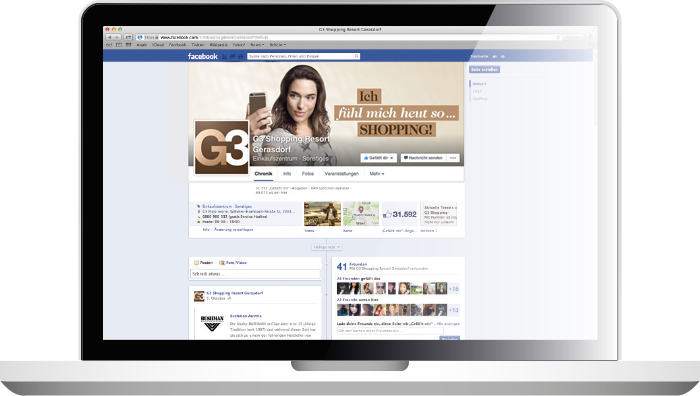Click 'Seite erstellen' button in sidebar
Image resolution: width=700 pixels, height=396 pixels.
[x=484, y=70]
